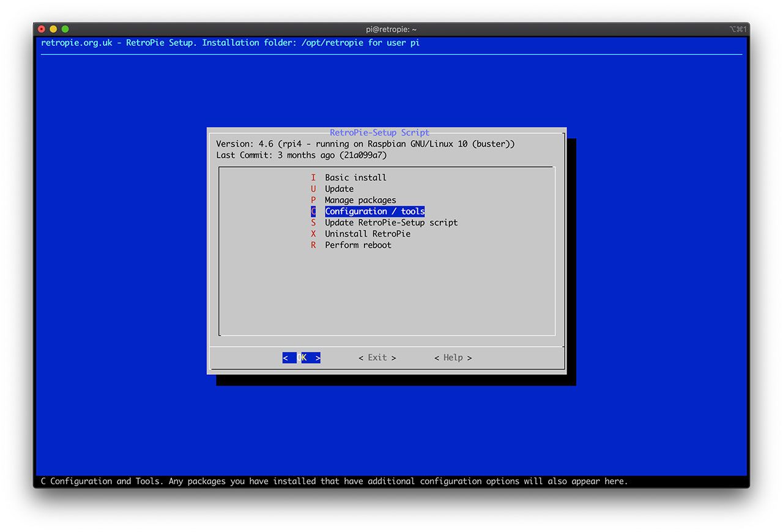The width and height of the screenshot is (783, 532).
Task: Open the Manage packages option
Action: [360, 200]
